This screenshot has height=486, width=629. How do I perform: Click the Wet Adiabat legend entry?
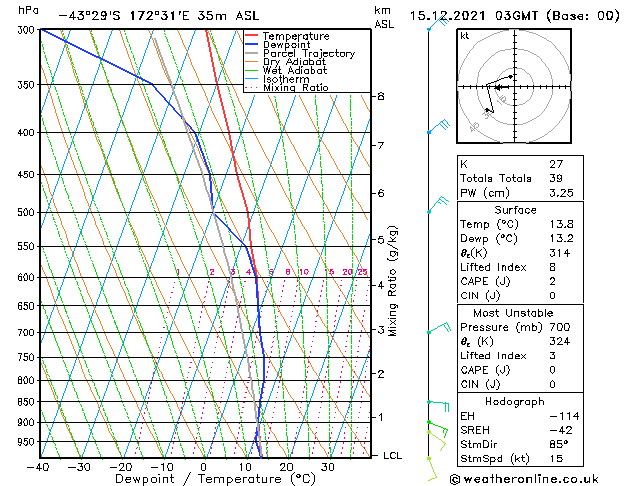(x=296, y=71)
